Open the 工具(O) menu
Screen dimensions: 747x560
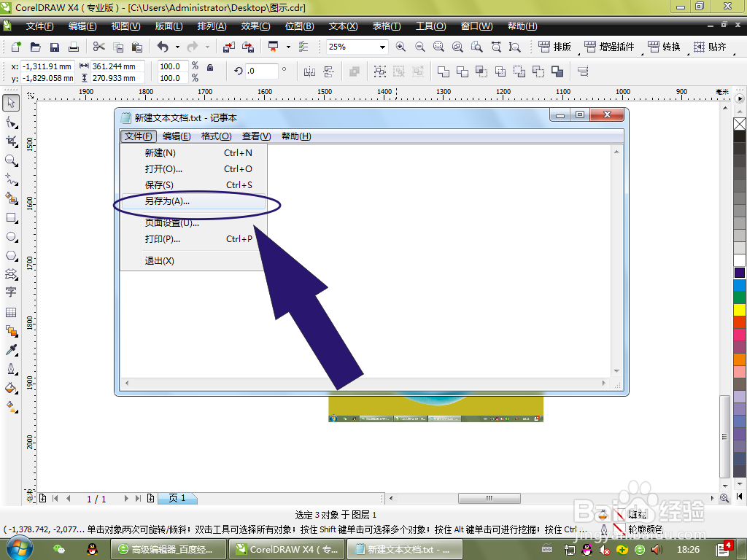click(430, 26)
